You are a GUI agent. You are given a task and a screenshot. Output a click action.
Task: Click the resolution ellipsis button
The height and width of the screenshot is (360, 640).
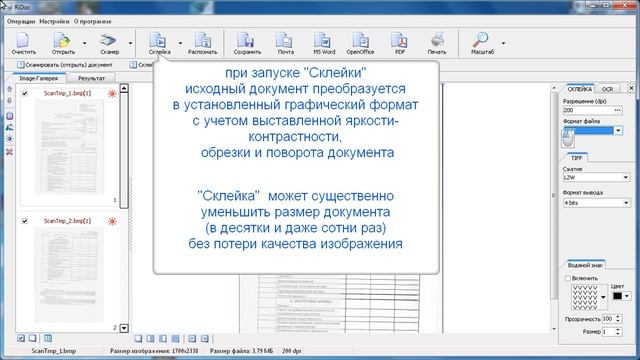pyautogui.click(x=617, y=110)
